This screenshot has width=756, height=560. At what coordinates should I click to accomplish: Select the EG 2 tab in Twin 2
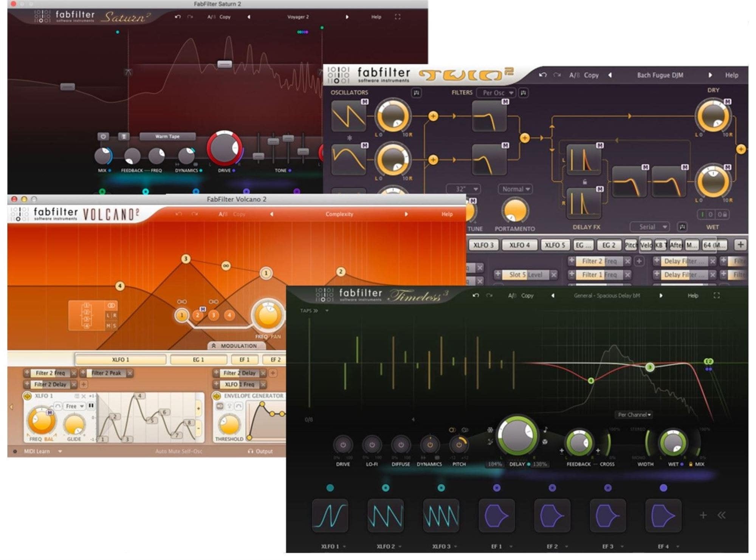(x=609, y=245)
